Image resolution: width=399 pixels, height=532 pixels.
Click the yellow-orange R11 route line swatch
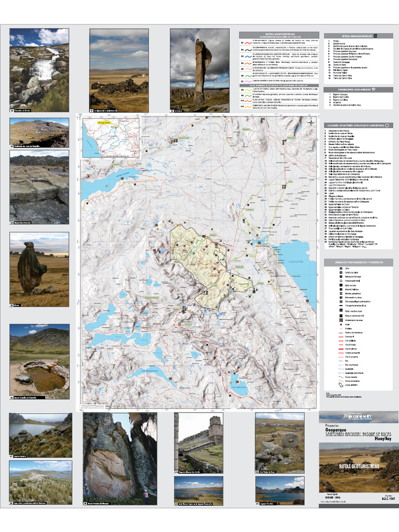coord(248,107)
